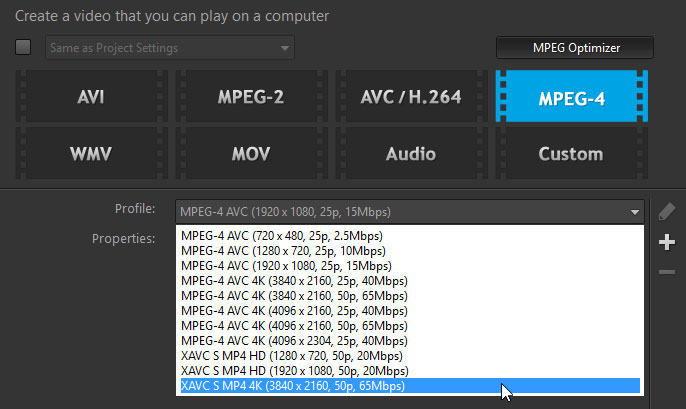Click the minus remove profile icon
686x409 pixels.
point(668,272)
